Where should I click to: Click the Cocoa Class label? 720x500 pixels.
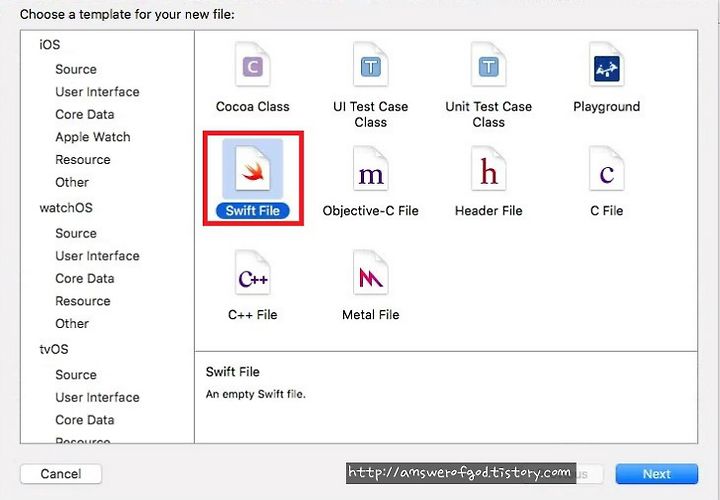pyautogui.click(x=253, y=107)
